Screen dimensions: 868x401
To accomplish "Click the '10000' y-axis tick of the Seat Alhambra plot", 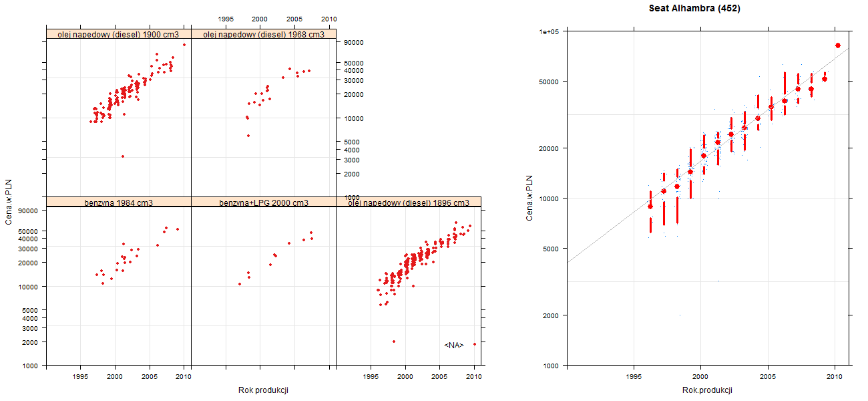I will point(549,198).
